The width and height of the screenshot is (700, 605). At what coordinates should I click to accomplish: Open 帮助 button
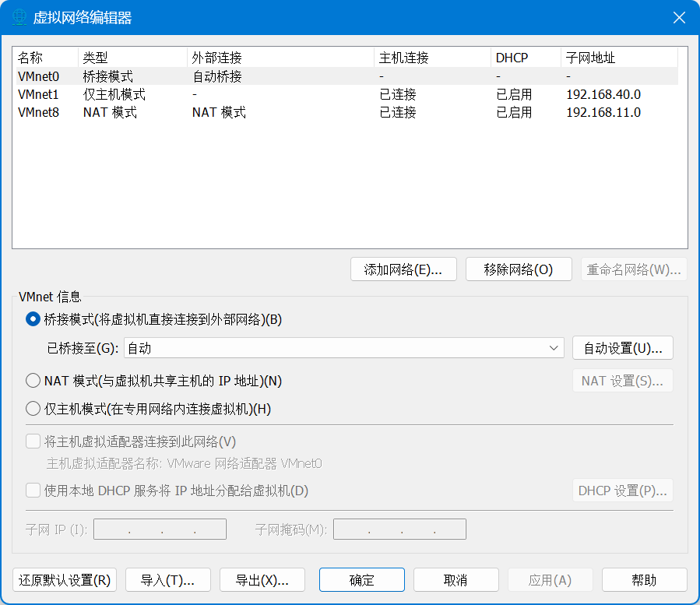[645, 580]
